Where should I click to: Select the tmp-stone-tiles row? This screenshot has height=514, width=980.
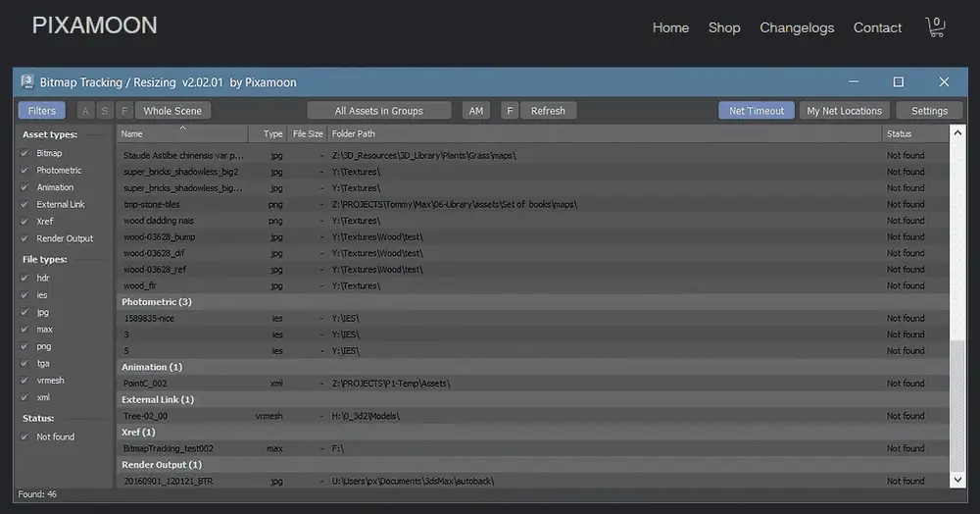pyautogui.click(x=532, y=204)
